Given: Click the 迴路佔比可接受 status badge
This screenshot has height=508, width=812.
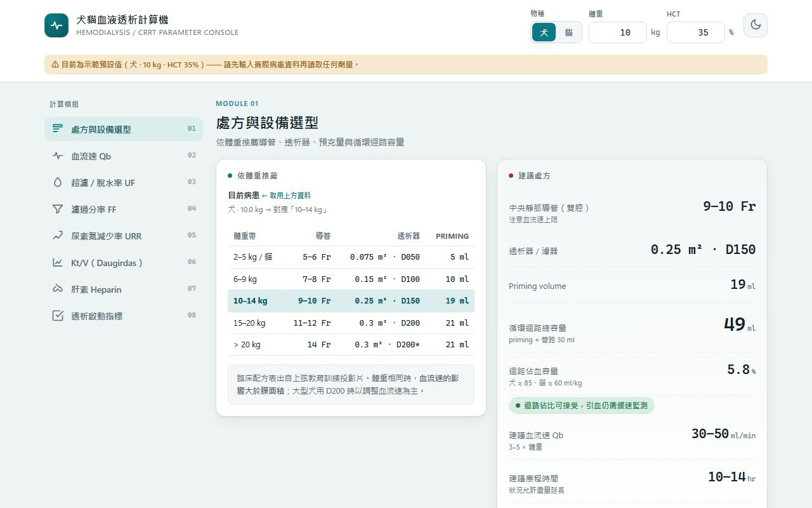Looking at the screenshot, I should point(581,405).
